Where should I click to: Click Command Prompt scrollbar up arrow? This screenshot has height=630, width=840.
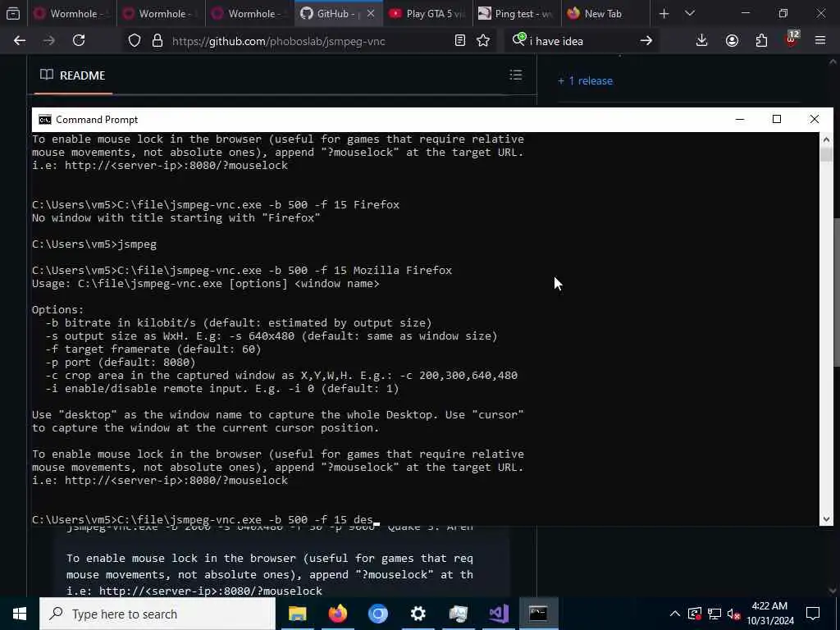pos(826,139)
